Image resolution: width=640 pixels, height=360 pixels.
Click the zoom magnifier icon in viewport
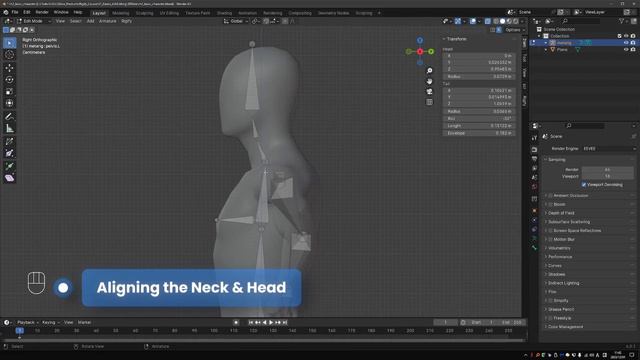[x=429, y=71]
